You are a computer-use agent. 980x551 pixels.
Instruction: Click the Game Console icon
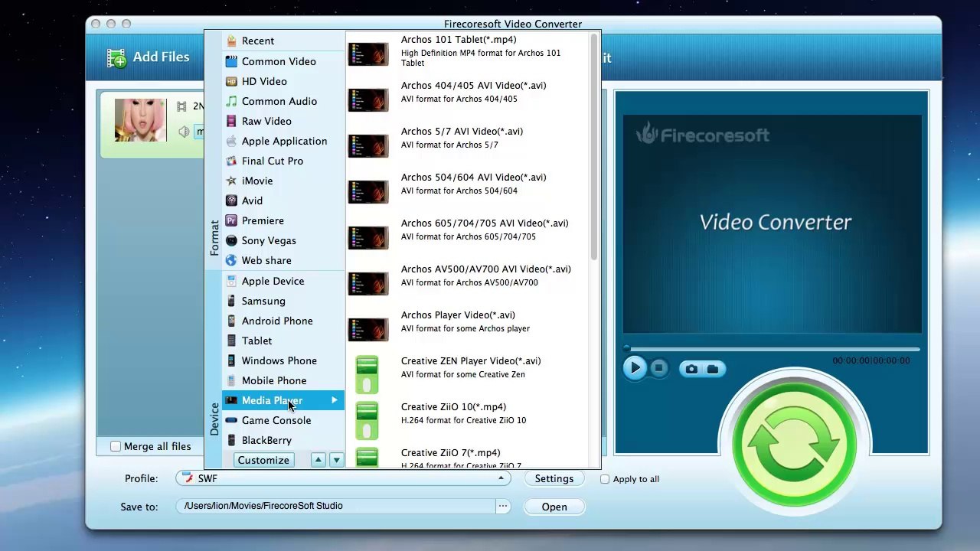click(x=231, y=420)
